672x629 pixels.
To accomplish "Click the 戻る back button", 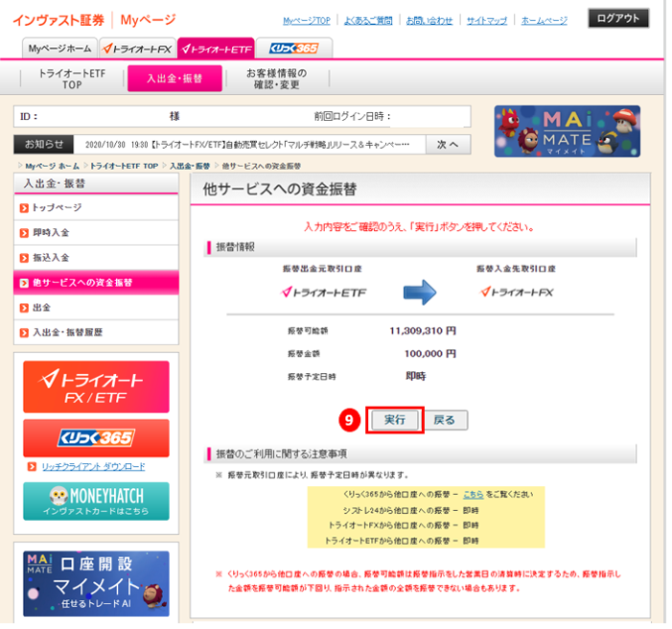I will coord(444,420).
